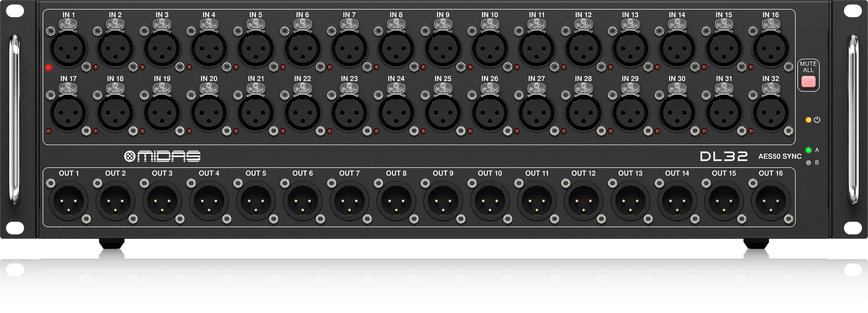This screenshot has width=868, height=313.
Task: Select the IN 17 input connector
Action: [x=69, y=113]
